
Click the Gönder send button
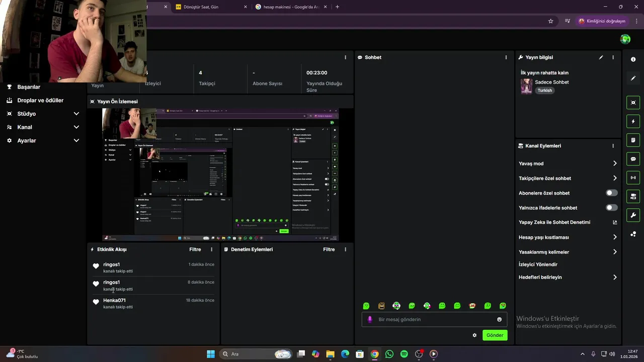(495, 335)
